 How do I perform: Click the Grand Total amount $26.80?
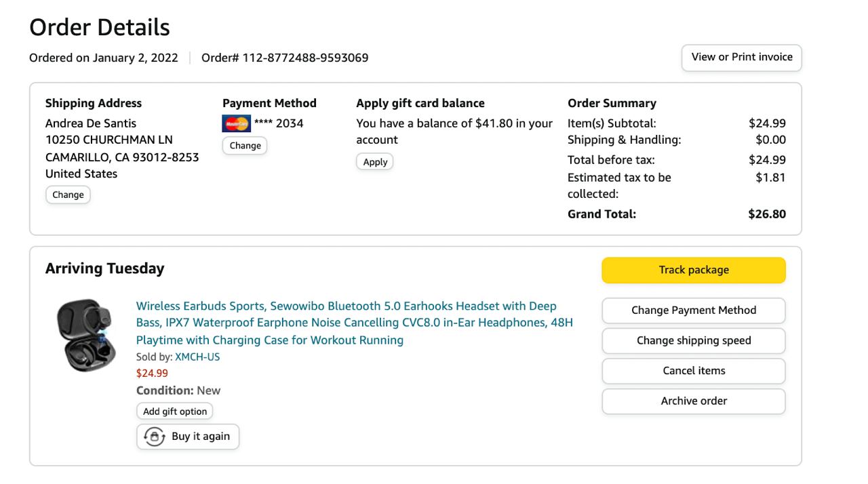(766, 214)
